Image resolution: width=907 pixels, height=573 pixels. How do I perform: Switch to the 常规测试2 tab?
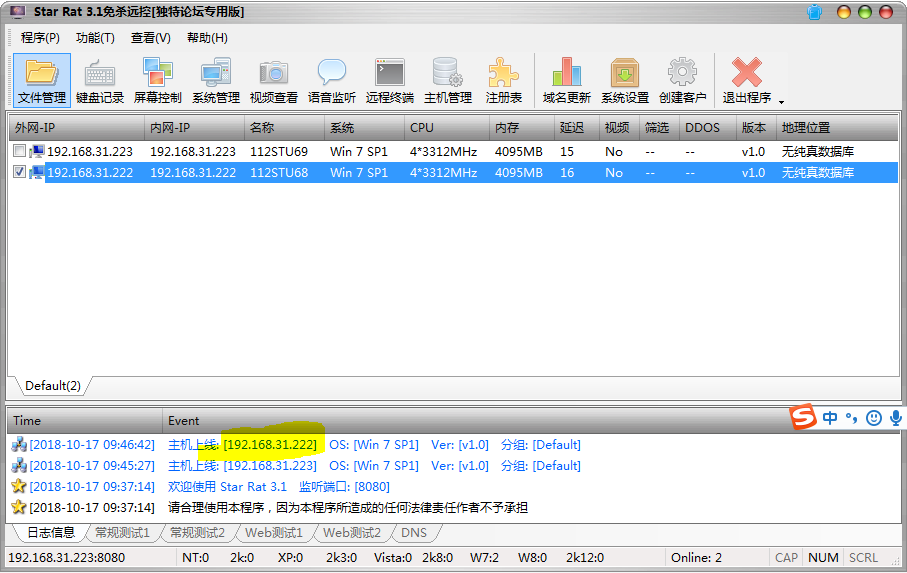click(x=197, y=533)
